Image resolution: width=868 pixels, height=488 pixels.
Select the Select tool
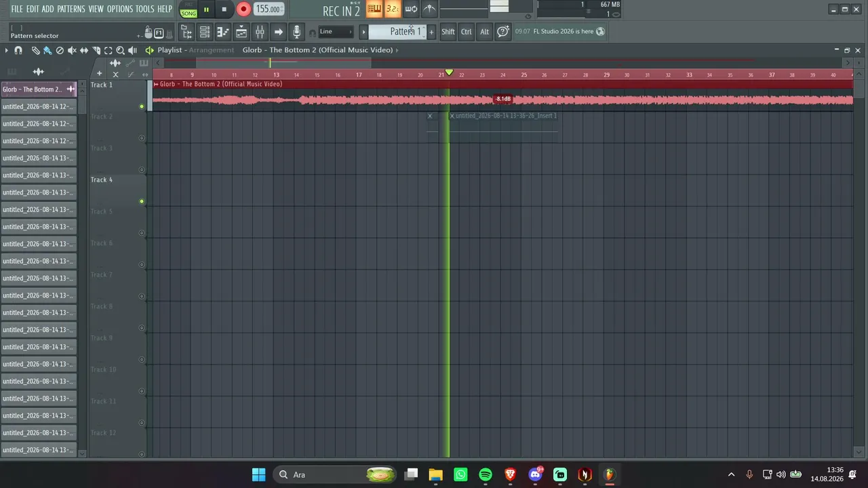pyautogui.click(x=108, y=50)
